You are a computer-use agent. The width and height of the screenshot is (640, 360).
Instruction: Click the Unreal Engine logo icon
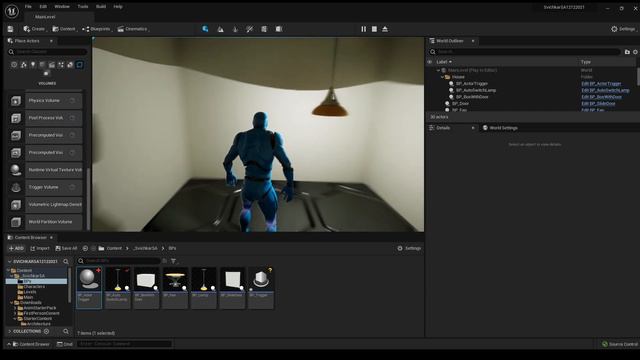tap(11, 11)
